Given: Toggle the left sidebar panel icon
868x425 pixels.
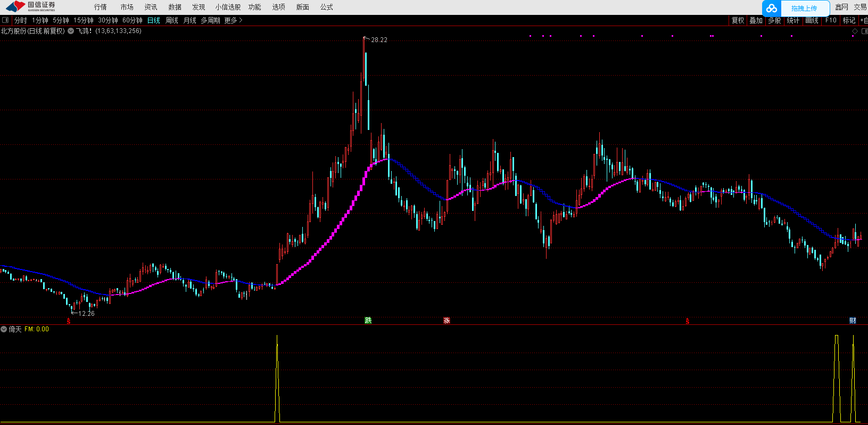Looking at the screenshot, I should (5, 20).
